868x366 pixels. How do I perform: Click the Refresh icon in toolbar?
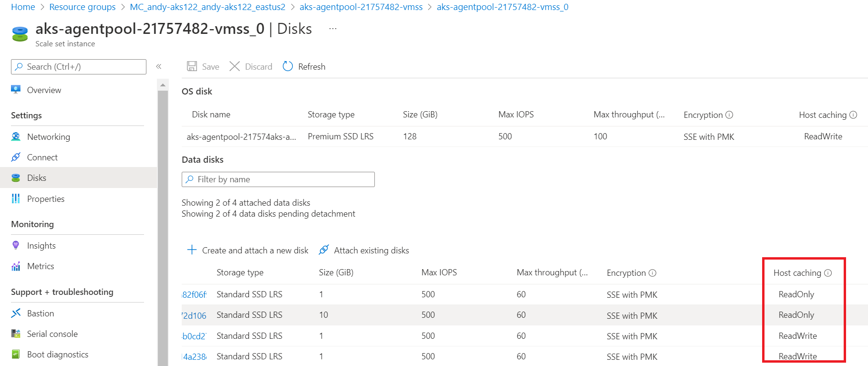[288, 66]
